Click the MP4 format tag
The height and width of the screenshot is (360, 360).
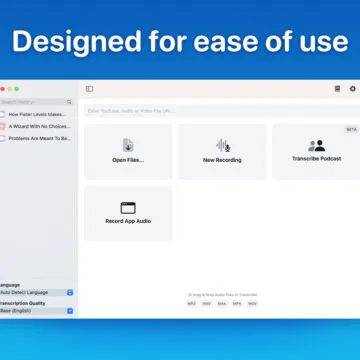[237, 304]
